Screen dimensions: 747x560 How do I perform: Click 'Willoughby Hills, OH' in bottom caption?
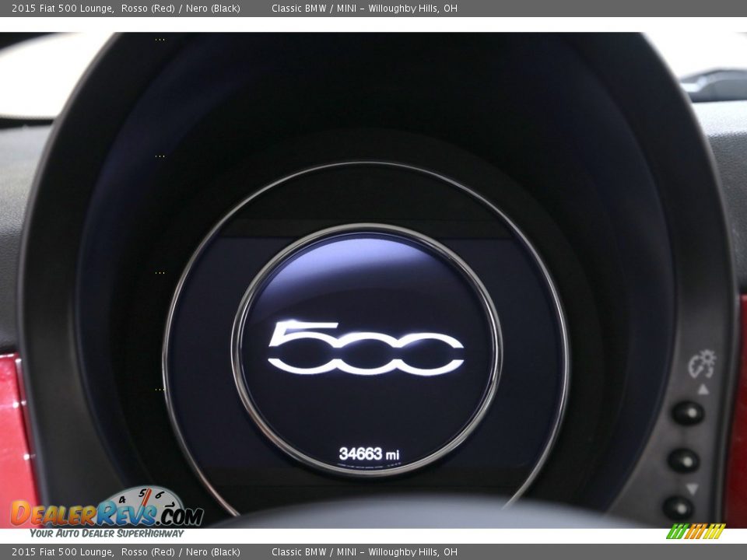click(x=412, y=552)
